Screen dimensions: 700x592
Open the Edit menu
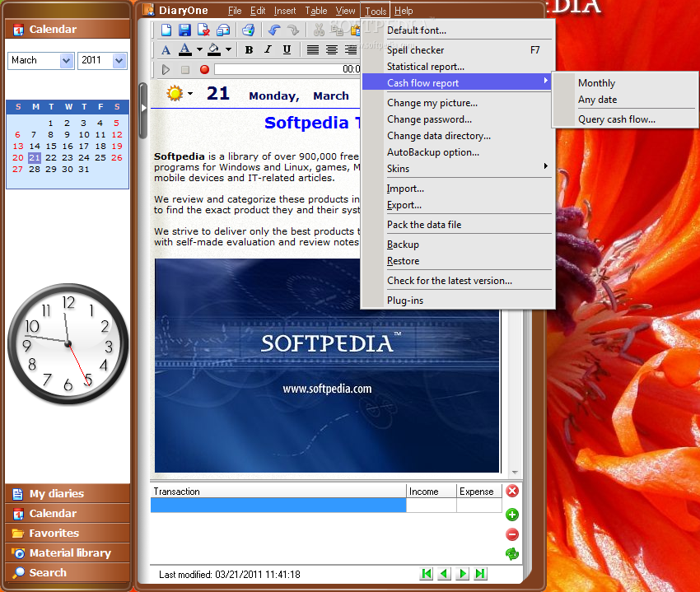258,11
